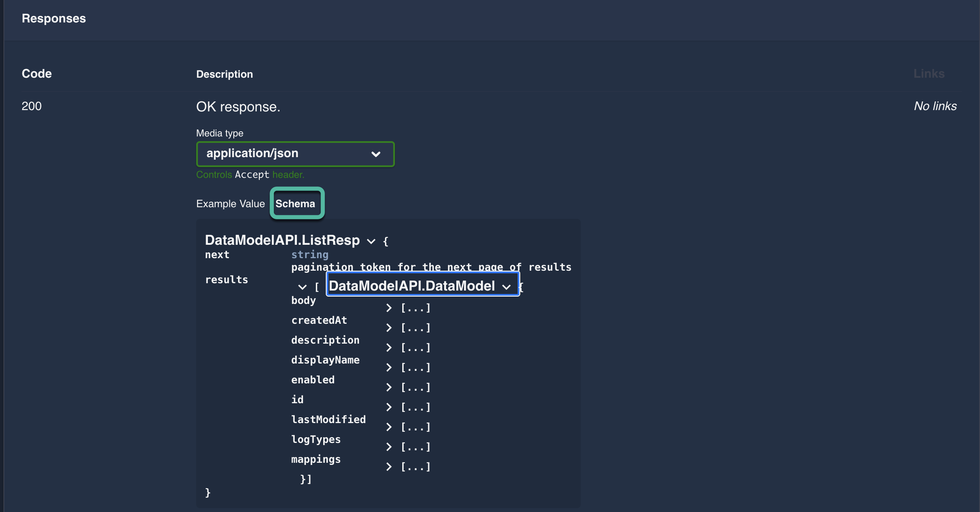Open the media type chevron arrow

pos(375,154)
